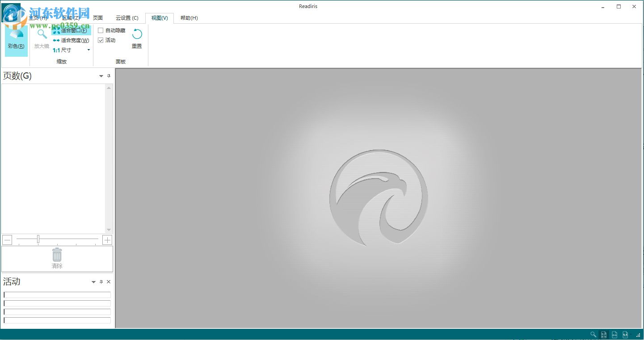Click the thumbnail zoom-out minus button

tap(7, 240)
